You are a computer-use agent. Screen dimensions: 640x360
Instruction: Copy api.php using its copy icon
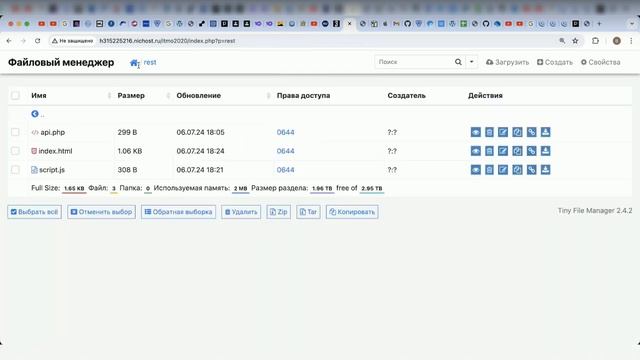[517, 132]
